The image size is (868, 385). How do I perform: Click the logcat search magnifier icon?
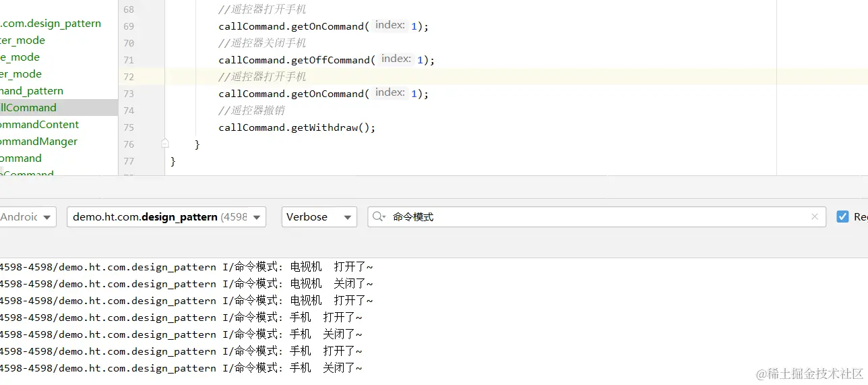pyautogui.click(x=379, y=217)
